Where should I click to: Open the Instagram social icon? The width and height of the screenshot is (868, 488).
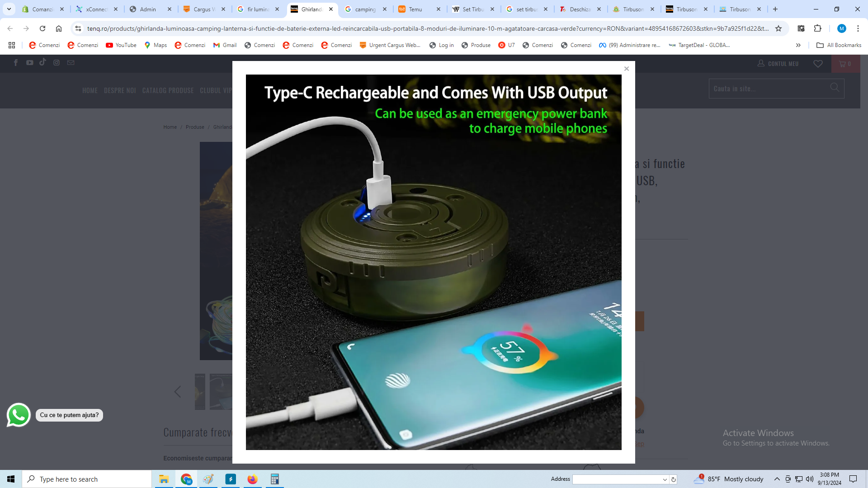pyautogui.click(x=57, y=63)
